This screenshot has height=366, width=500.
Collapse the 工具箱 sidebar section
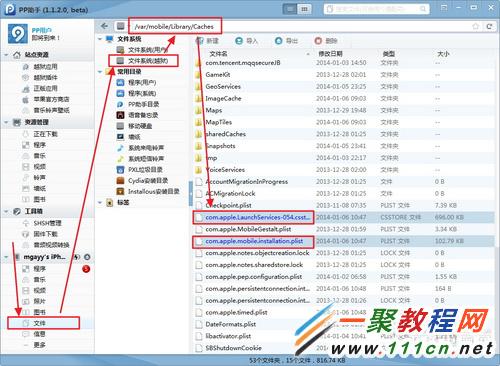point(6,211)
